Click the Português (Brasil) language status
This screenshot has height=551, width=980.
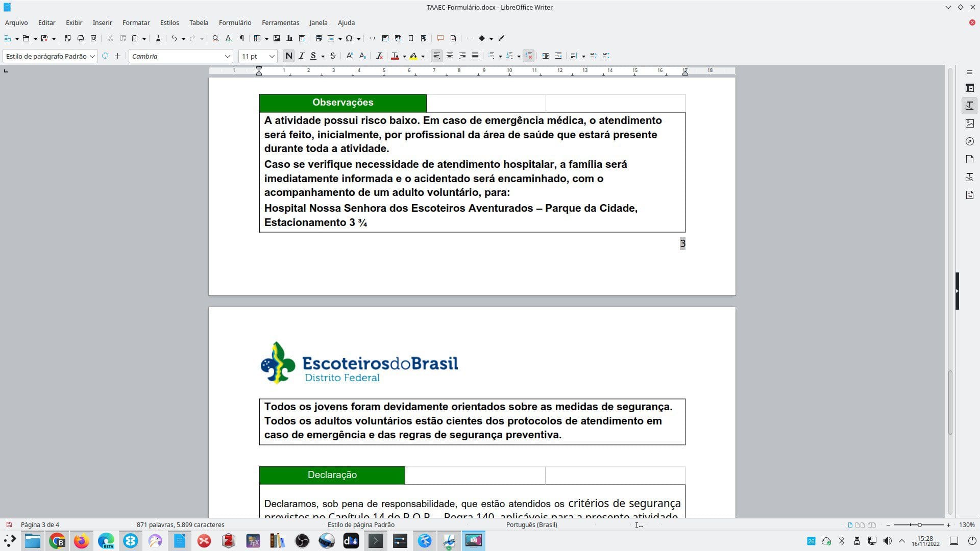(x=531, y=524)
